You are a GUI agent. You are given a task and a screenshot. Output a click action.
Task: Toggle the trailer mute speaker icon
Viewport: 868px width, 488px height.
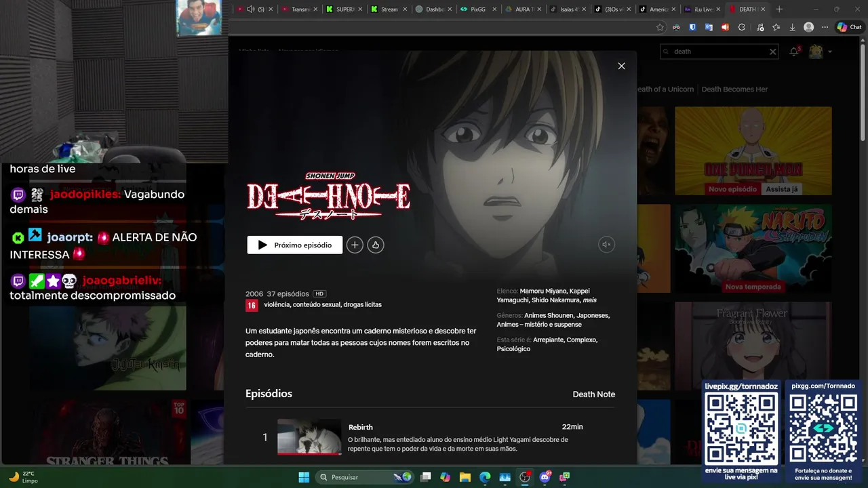tap(607, 245)
